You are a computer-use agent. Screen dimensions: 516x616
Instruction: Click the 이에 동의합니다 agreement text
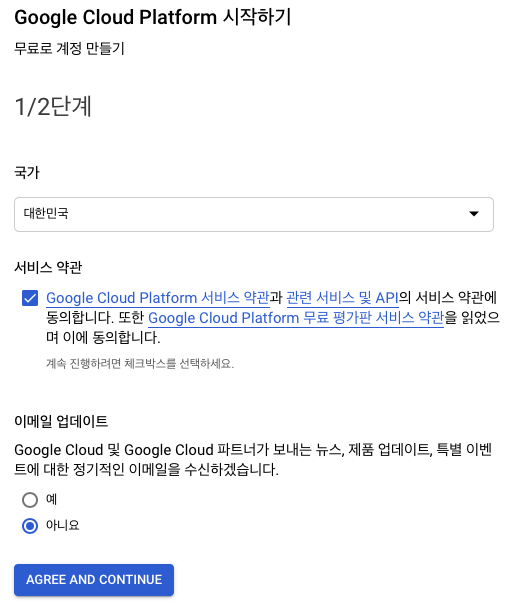[x=112, y=337]
